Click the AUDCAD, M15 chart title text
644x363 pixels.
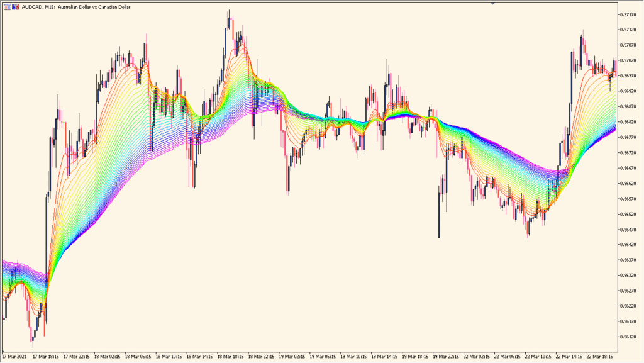click(x=76, y=7)
